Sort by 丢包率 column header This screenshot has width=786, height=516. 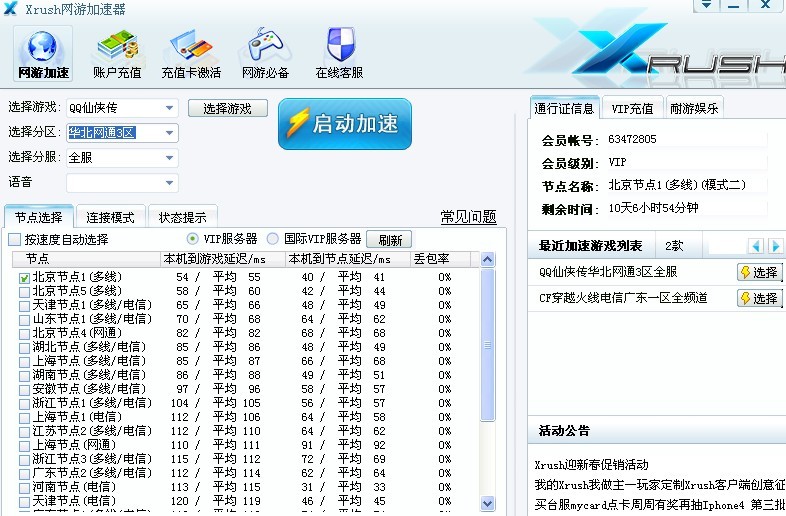pos(441,259)
